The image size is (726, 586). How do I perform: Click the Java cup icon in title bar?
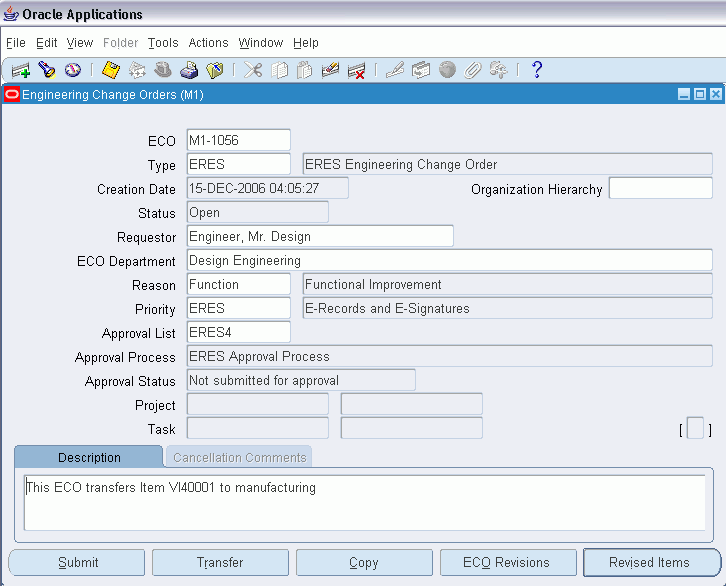pos(10,14)
